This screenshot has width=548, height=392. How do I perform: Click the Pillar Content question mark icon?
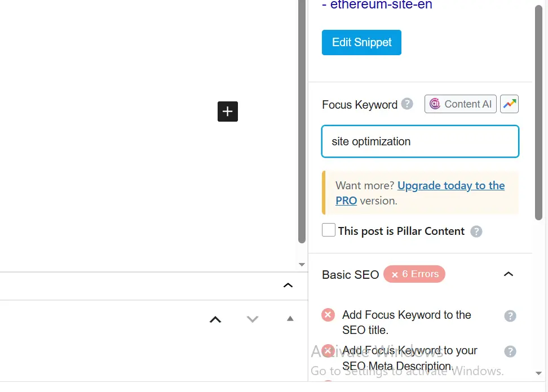coord(476,231)
